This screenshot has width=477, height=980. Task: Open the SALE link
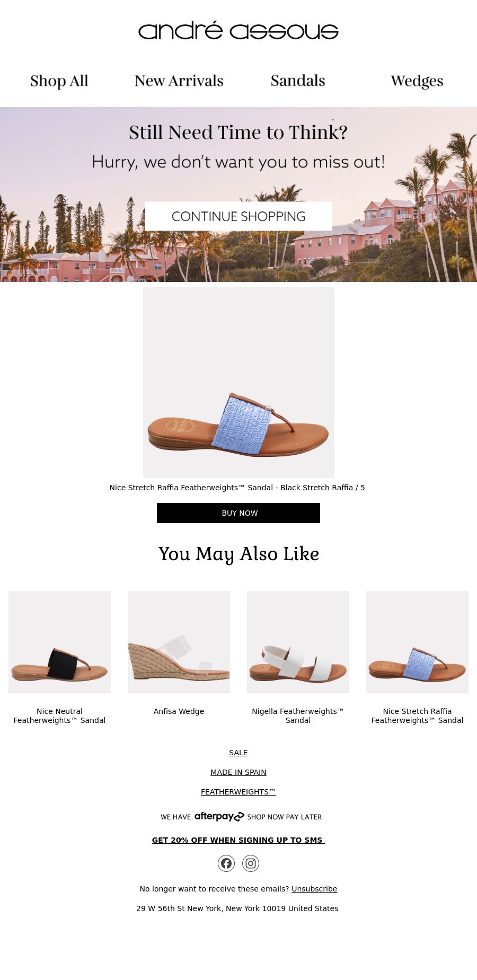238,753
